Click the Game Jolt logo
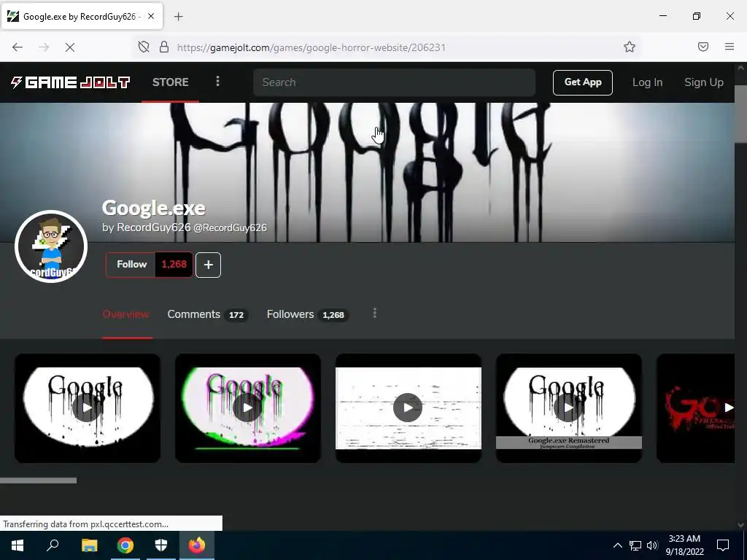The width and height of the screenshot is (747, 560). pyautogui.click(x=71, y=82)
